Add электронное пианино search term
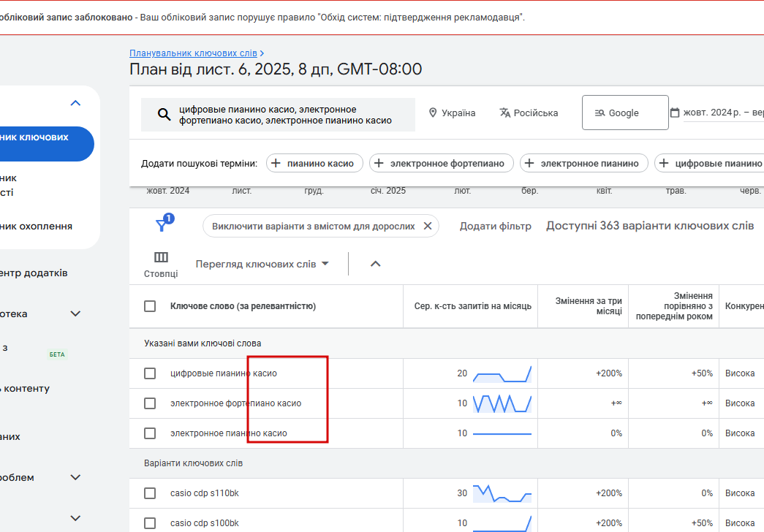This screenshot has width=764, height=532. point(583,163)
